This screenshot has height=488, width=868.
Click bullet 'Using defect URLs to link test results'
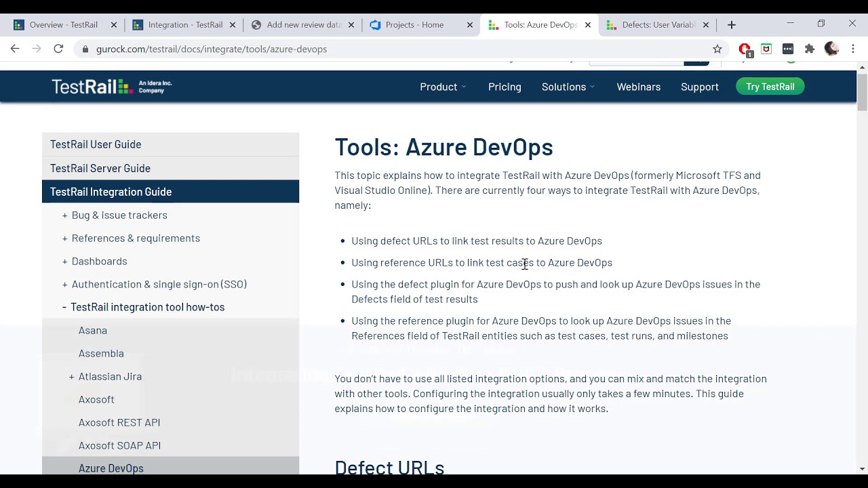(x=477, y=241)
